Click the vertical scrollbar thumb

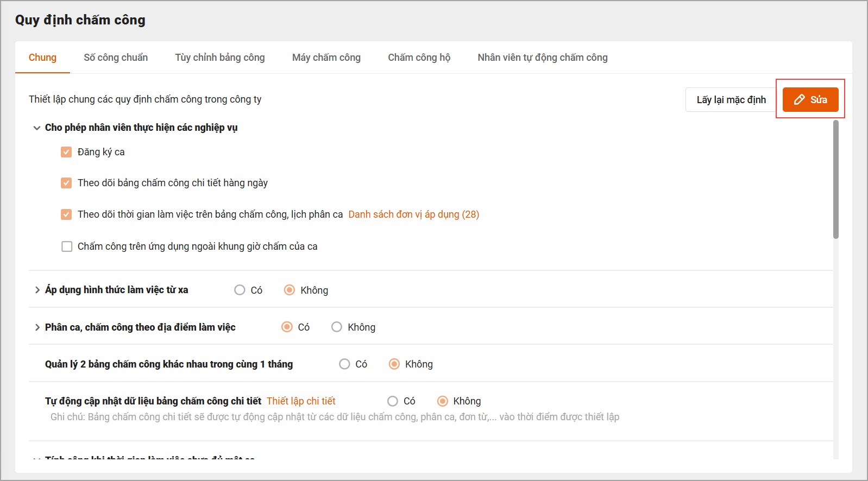[x=836, y=179]
